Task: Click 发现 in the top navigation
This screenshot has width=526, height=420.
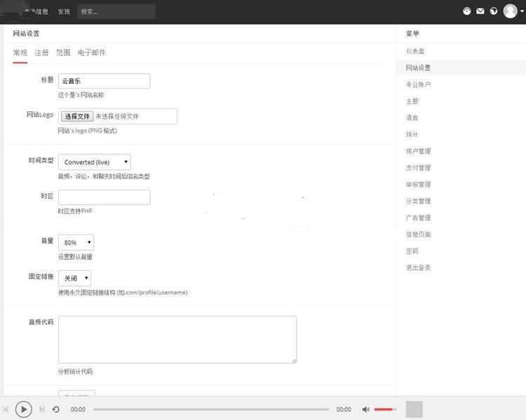Action: click(64, 12)
